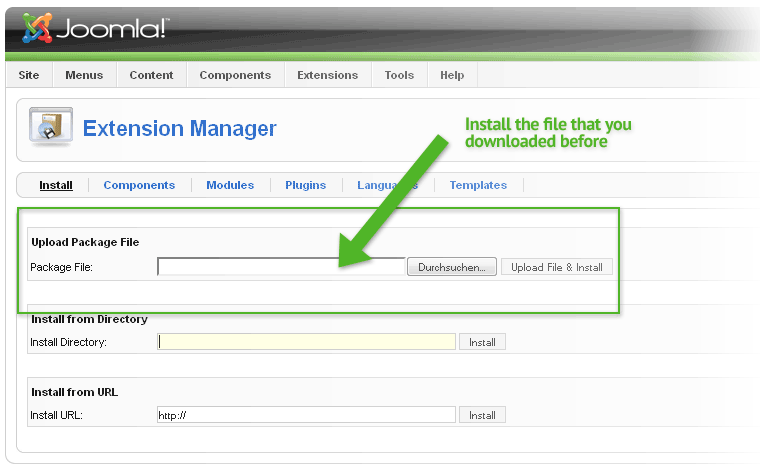Open the Menus menu
This screenshot has width=760, height=472.
[x=84, y=75]
